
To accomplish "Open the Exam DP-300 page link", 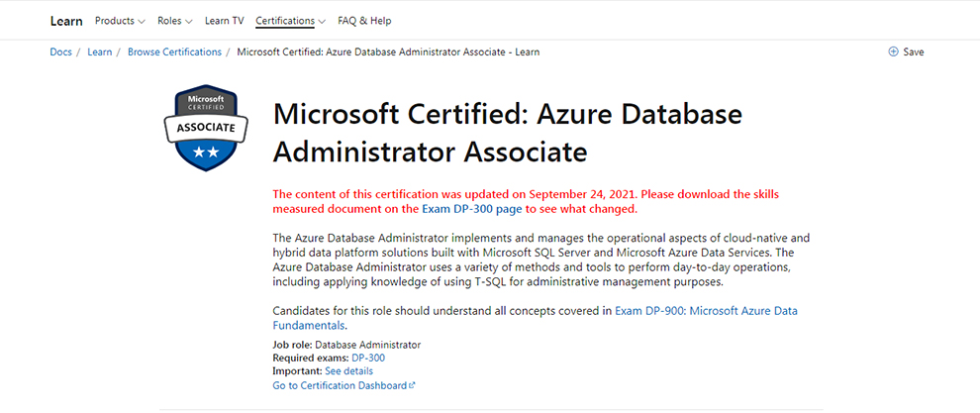I will pos(472,209).
